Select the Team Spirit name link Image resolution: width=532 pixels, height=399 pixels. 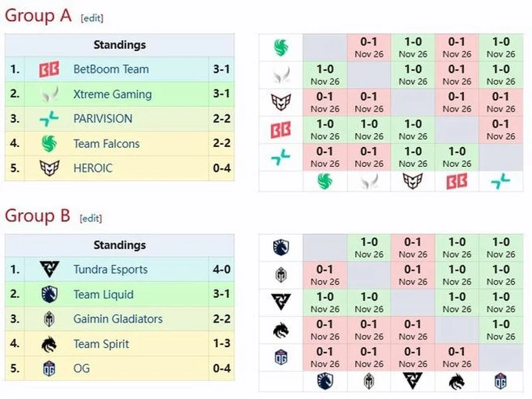click(101, 344)
